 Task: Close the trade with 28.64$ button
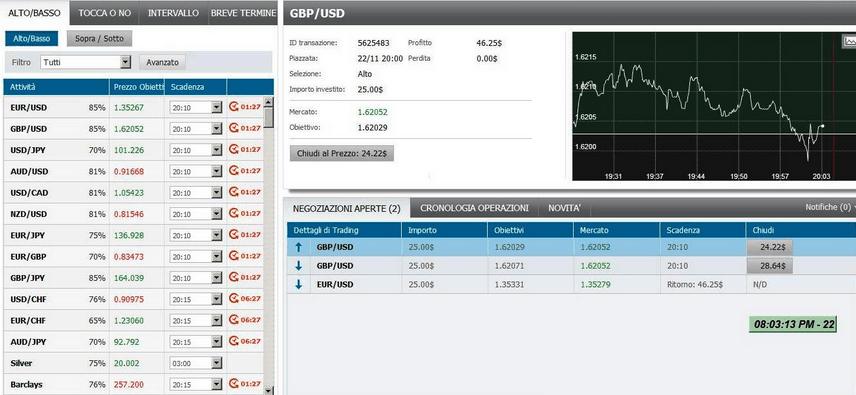(x=769, y=266)
